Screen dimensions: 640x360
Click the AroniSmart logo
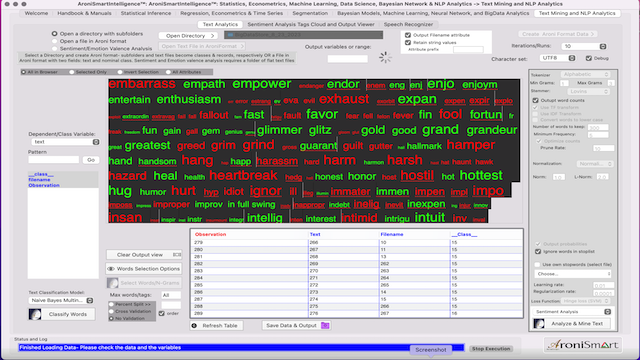pyautogui.click(x=583, y=345)
